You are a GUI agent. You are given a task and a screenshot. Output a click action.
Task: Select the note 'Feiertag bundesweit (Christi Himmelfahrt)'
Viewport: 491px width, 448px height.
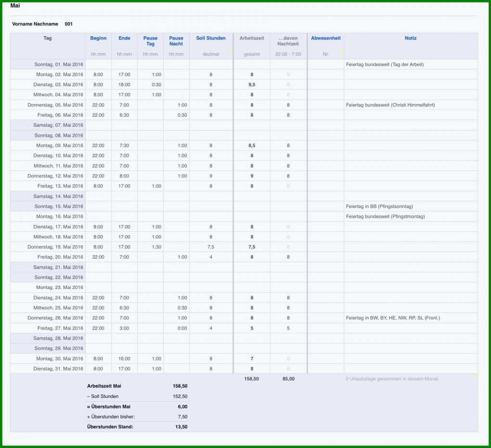click(x=390, y=105)
